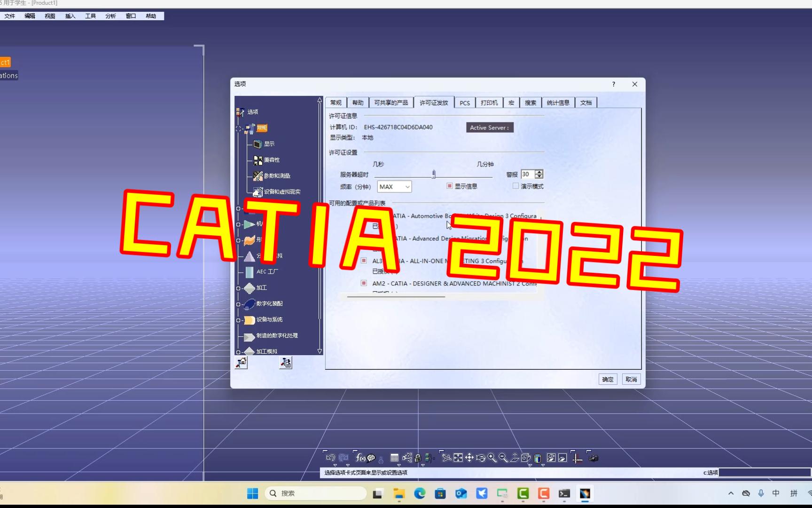Click the dump-parameters icon below options tree
Image resolution: width=812 pixels, height=508 pixels.
[x=286, y=363]
